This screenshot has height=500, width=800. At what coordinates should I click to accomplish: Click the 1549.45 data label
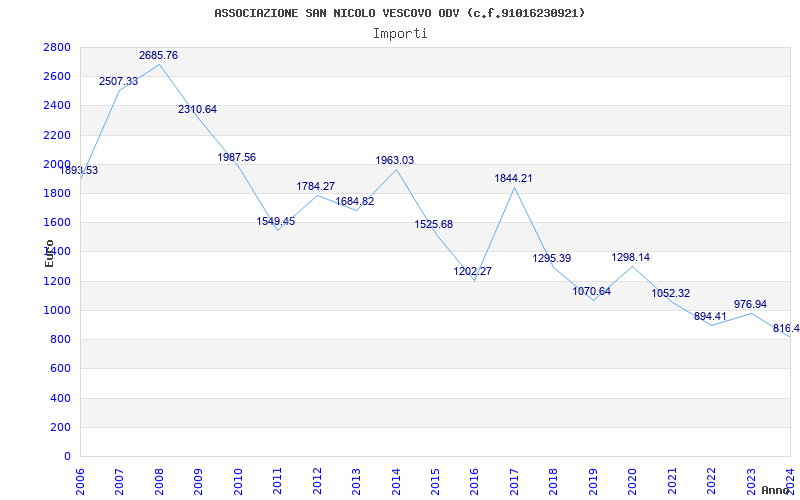pos(276,221)
